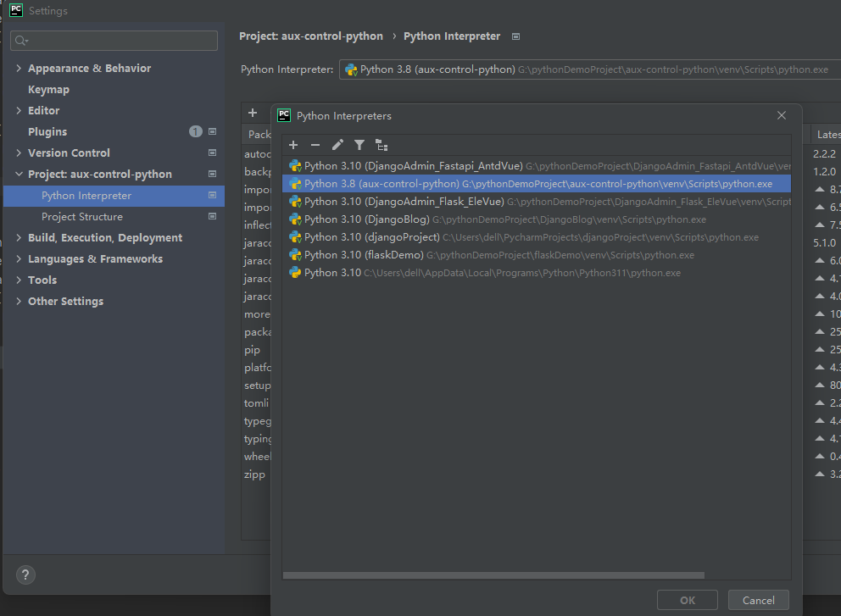Image resolution: width=841 pixels, height=616 pixels.
Task: Expand the Version Control section
Action: click(x=19, y=153)
